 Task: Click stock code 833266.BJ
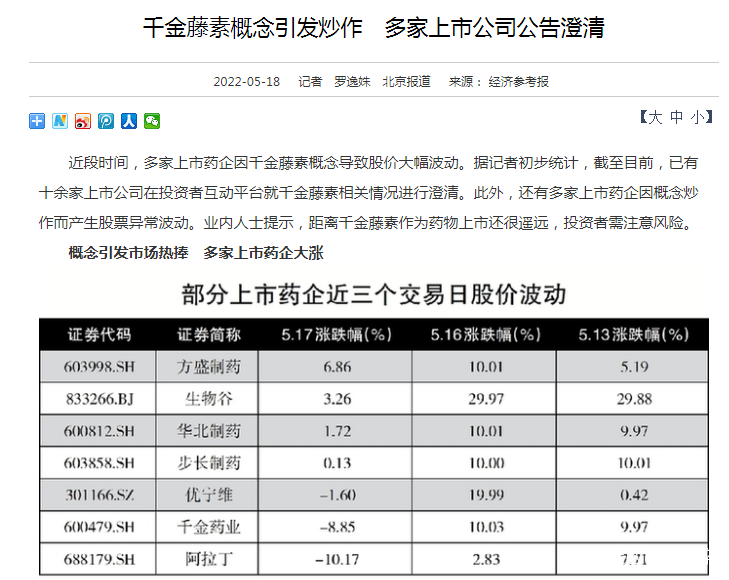click(99, 399)
